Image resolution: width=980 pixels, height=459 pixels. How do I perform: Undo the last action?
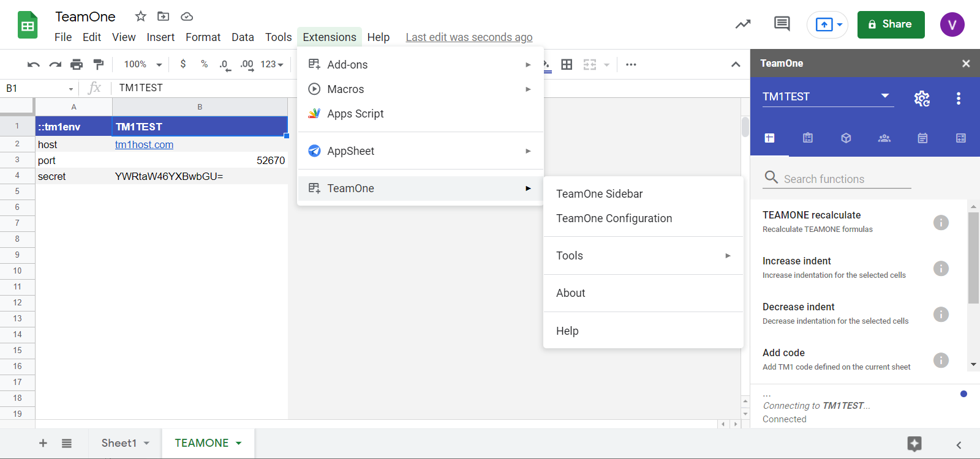tap(34, 64)
